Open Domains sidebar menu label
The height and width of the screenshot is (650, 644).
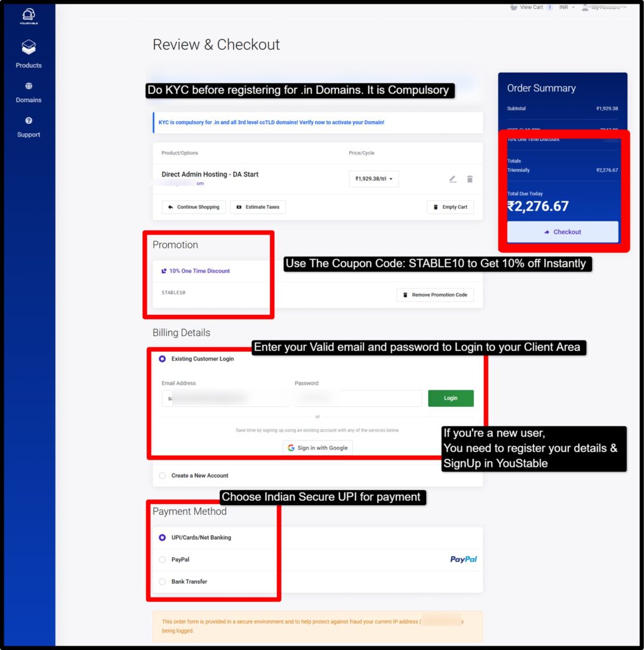29,100
